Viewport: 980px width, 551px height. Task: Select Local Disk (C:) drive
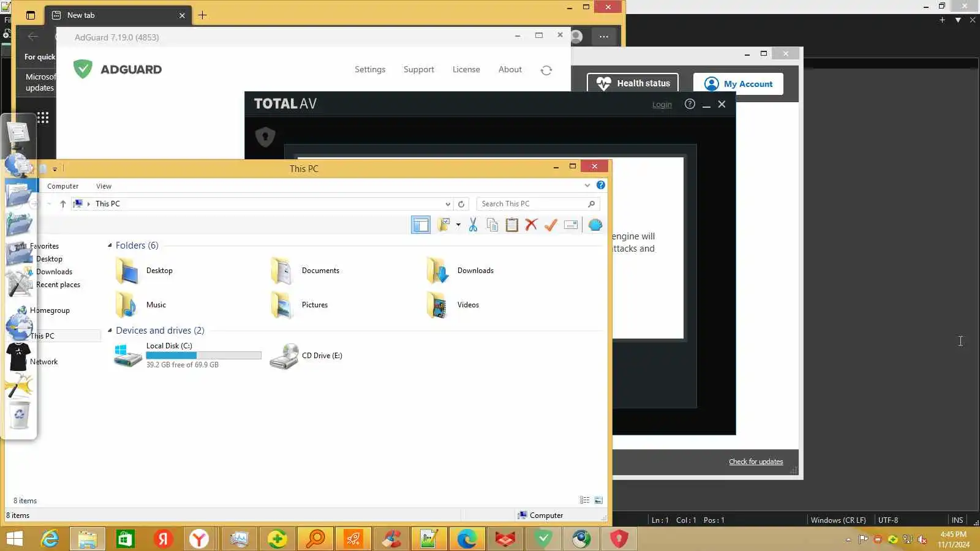tap(187, 355)
